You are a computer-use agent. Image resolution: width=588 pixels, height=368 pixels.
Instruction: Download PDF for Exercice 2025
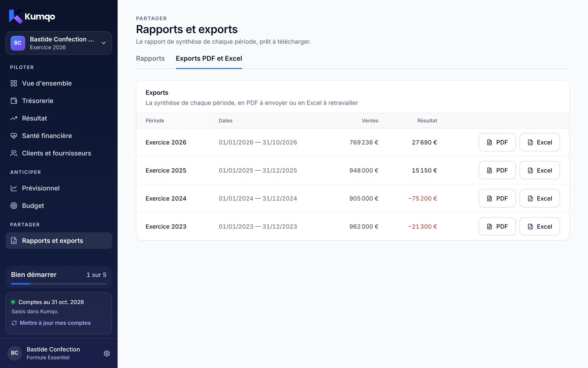(x=497, y=170)
